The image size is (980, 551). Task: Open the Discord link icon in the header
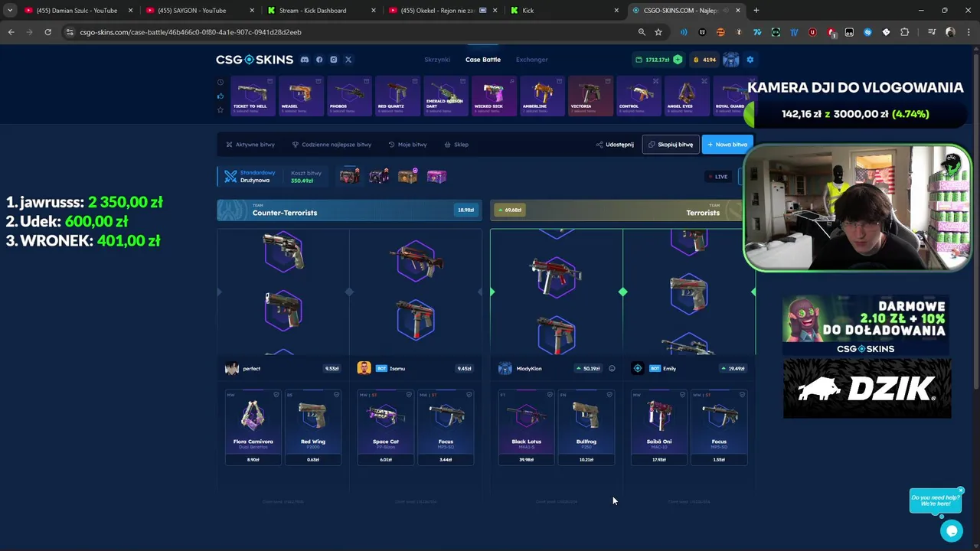[x=305, y=60]
